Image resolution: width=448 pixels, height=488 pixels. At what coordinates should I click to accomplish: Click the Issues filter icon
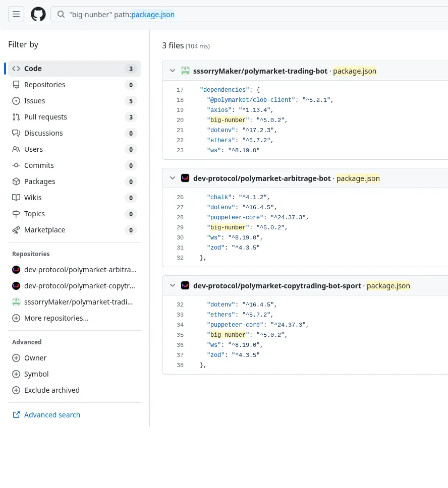[x=16, y=101]
